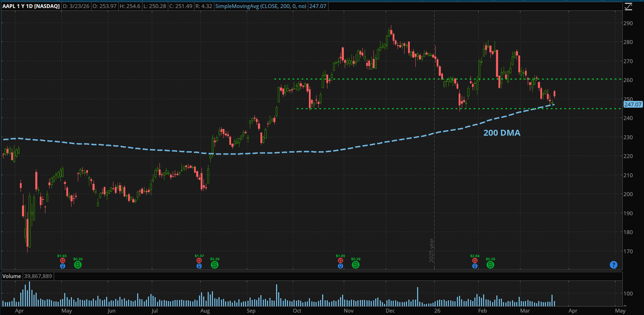This screenshot has width=644, height=315.
Task: Open the drawing tools icon above the price axis
Action: click(628, 6)
